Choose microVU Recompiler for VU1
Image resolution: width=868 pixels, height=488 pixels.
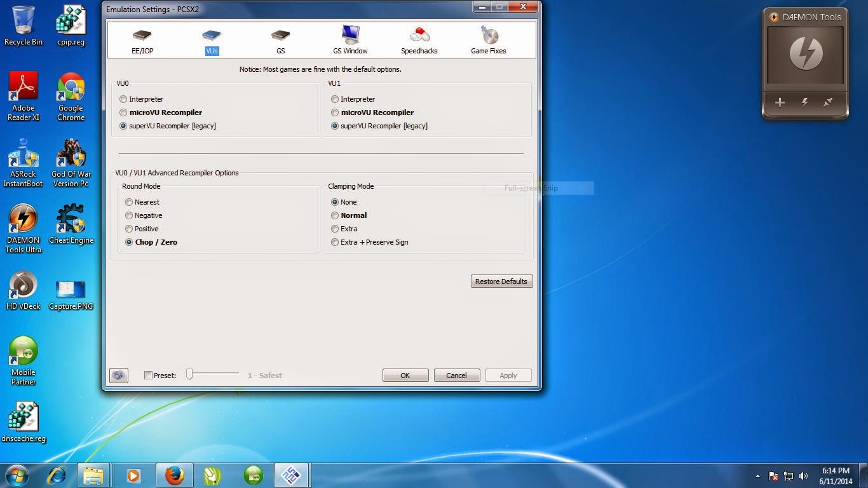pyautogui.click(x=372, y=112)
